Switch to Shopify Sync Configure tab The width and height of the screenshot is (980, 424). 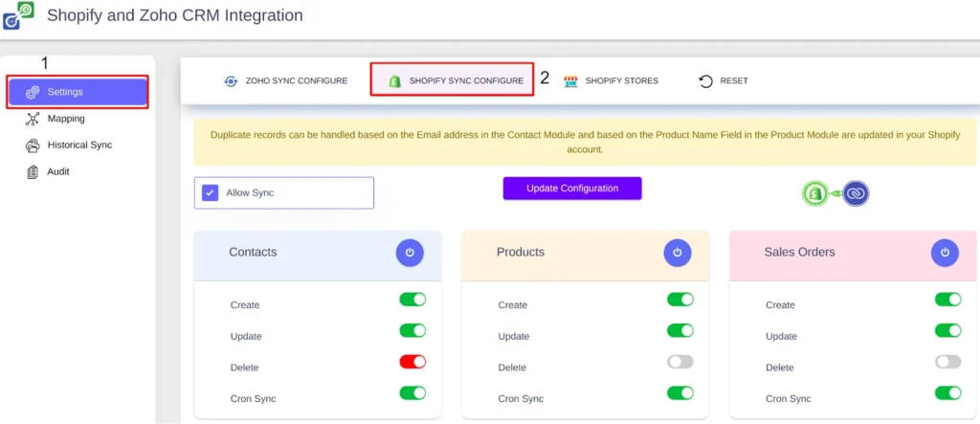click(x=452, y=79)
